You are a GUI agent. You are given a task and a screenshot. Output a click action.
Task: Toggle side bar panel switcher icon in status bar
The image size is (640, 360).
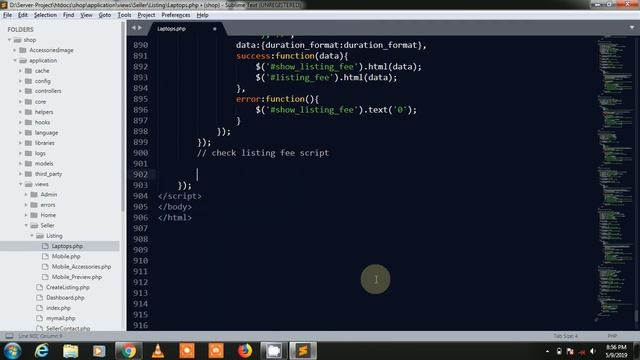point(9,336)
